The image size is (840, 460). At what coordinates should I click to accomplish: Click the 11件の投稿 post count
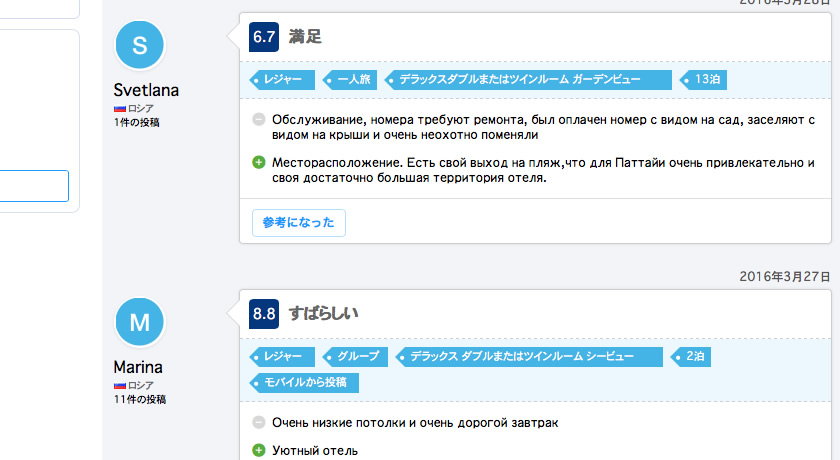[x=139, y=399]
